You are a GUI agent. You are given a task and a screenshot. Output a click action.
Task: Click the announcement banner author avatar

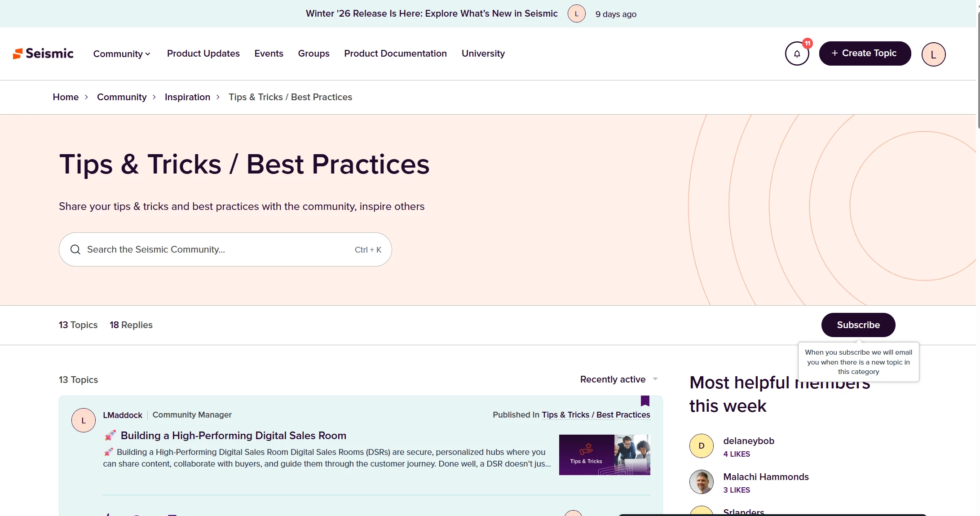click(x=576, y=13)
